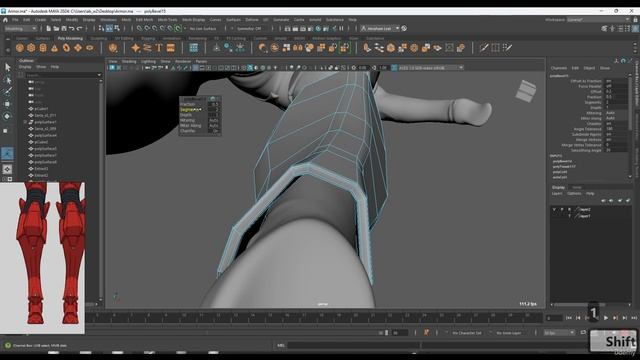Image resolution: width=640 pixels, height=360 pixels.
Task: Open the Edit Mesh menu
Action: pyautogui.click(x=144, y=20)
